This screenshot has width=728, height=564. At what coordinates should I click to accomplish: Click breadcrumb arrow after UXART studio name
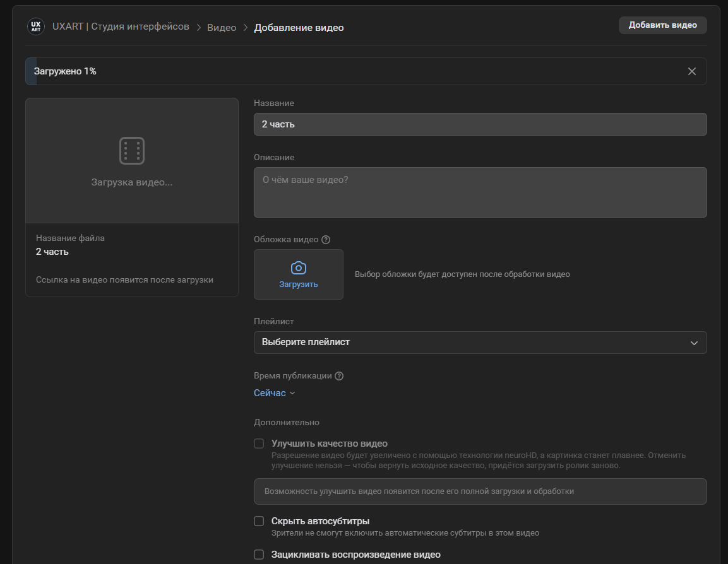(198, 28)
